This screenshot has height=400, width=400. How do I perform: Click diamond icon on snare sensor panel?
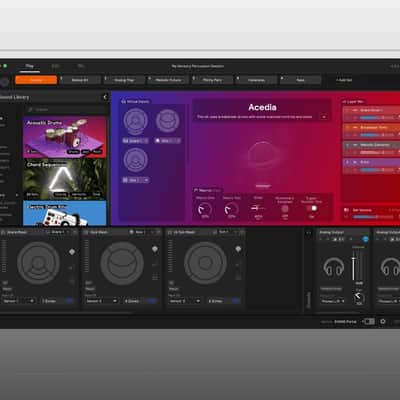pyautogui.click(x=72, y=252)
